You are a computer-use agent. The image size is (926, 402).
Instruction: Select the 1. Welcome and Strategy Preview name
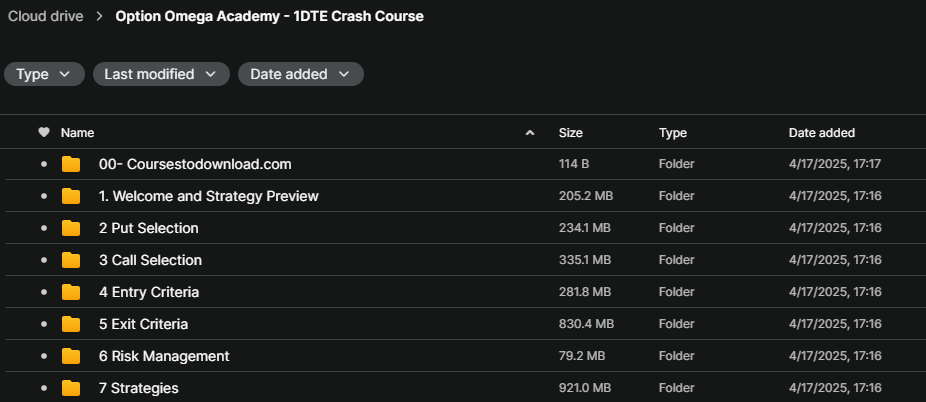click(x=208, y=196)
